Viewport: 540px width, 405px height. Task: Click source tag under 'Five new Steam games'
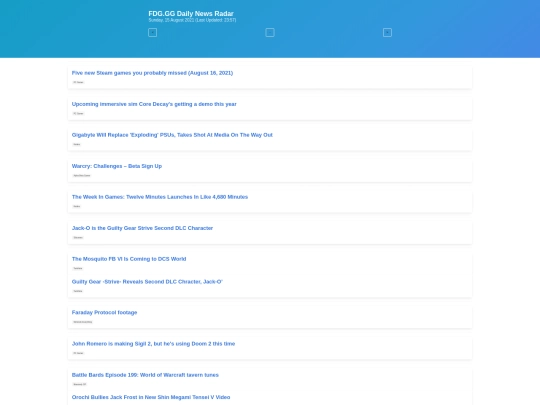[x=78, y=82]
